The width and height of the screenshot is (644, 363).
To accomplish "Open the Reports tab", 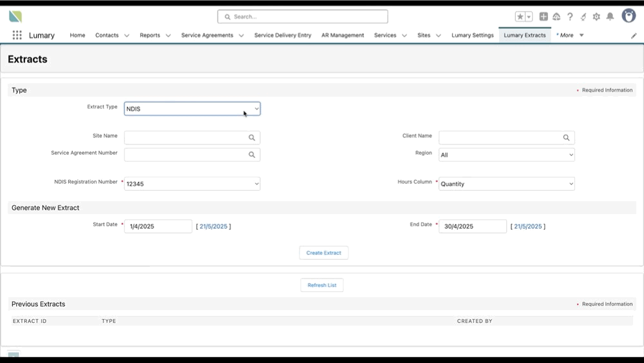I will [150, 35].
